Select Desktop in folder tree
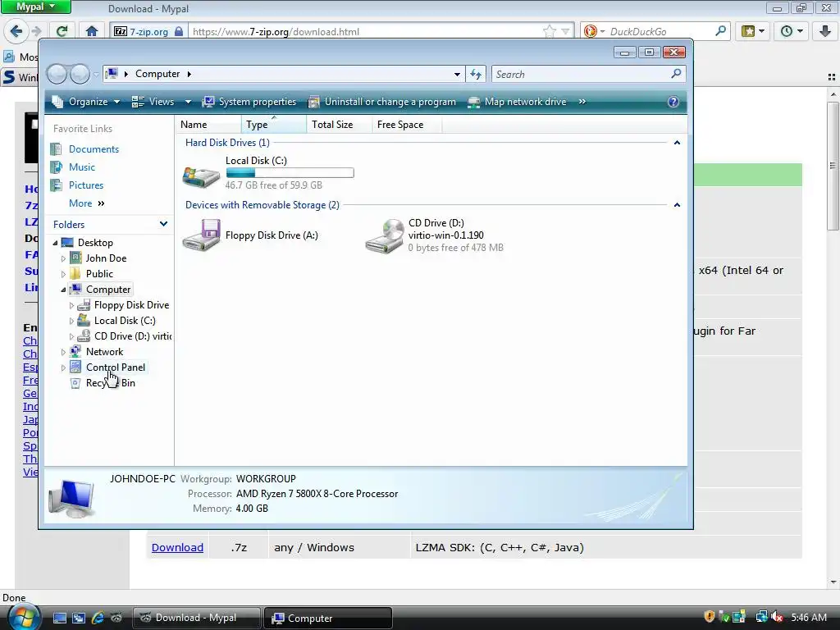 tap(95, 243)
